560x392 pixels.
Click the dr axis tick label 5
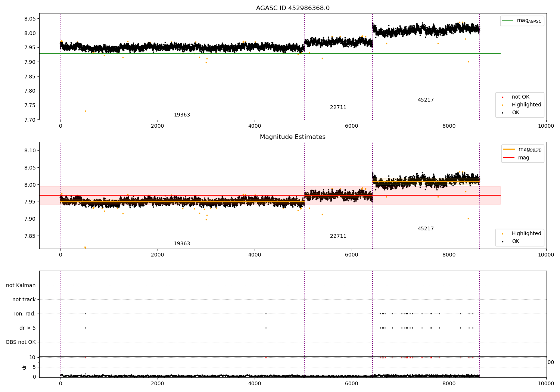pos(34,367)
